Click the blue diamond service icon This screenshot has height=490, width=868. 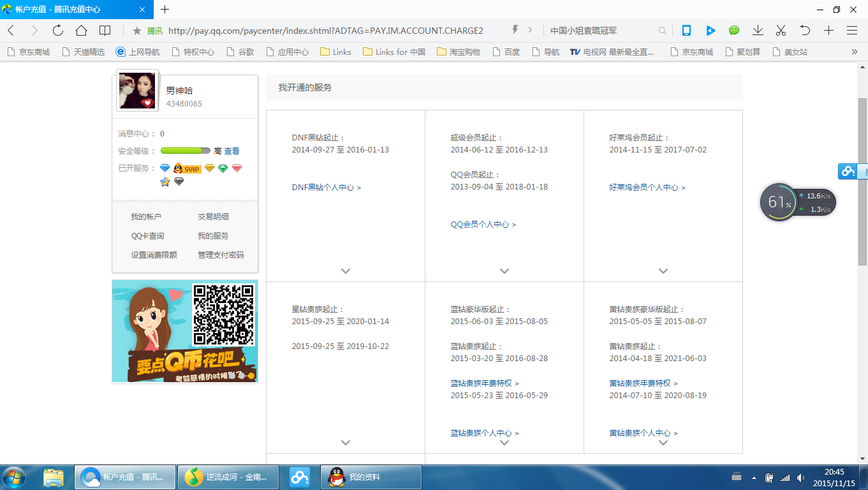coord(165,168)
